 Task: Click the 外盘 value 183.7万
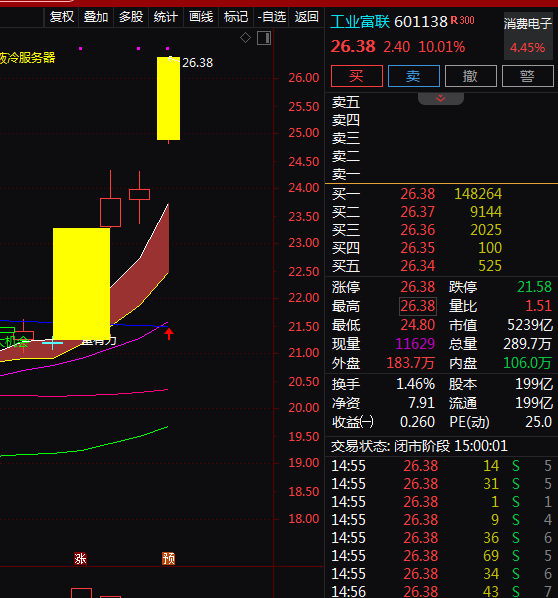point(411,363)
